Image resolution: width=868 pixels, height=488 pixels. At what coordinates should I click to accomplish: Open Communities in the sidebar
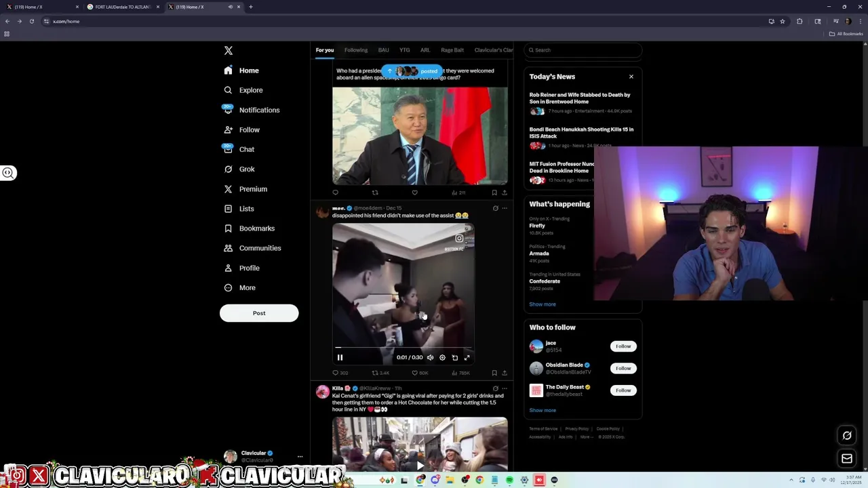[252, 248]
